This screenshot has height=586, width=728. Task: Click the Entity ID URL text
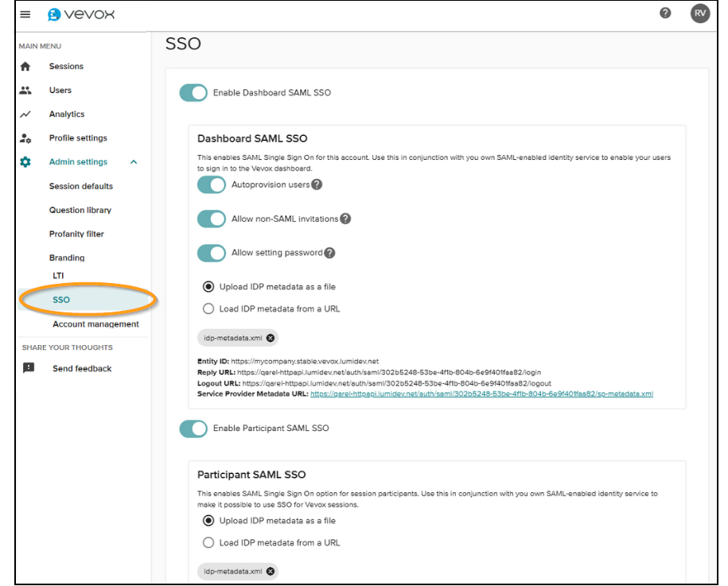point(305,361)
